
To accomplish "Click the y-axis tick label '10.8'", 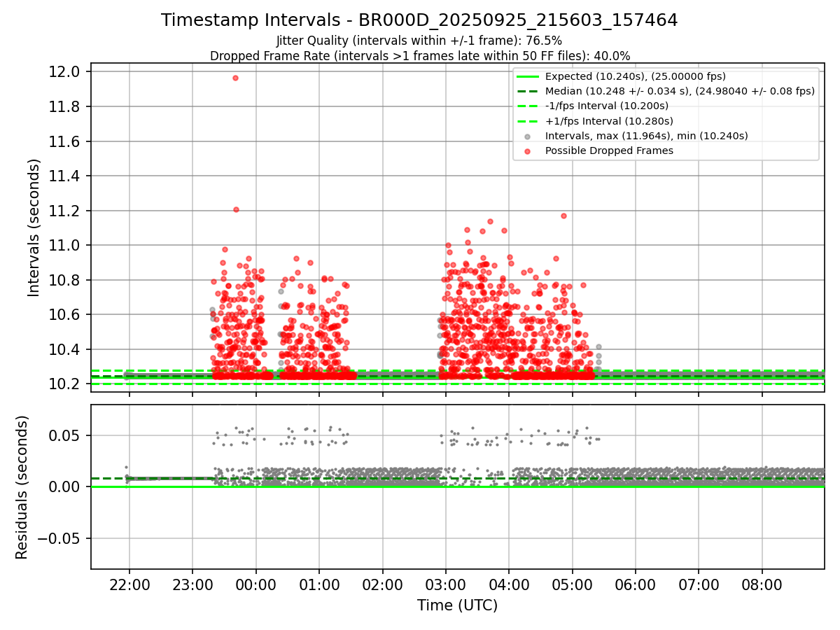I will pyautogui.click(x=64, y=280).
